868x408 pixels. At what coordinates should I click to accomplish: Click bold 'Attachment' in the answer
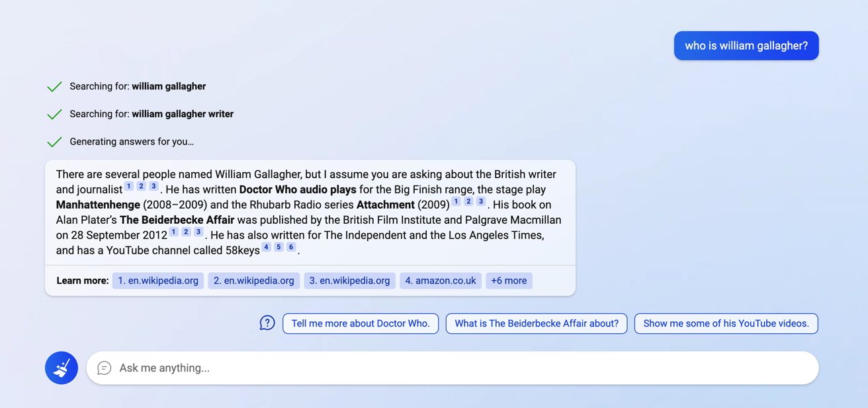[x=386, y=205]
